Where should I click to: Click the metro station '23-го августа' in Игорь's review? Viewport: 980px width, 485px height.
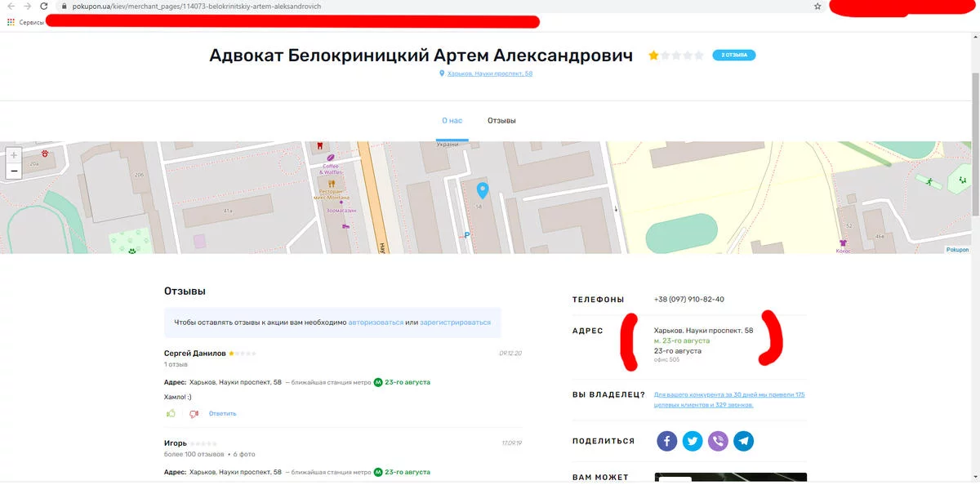pos(408,472)
